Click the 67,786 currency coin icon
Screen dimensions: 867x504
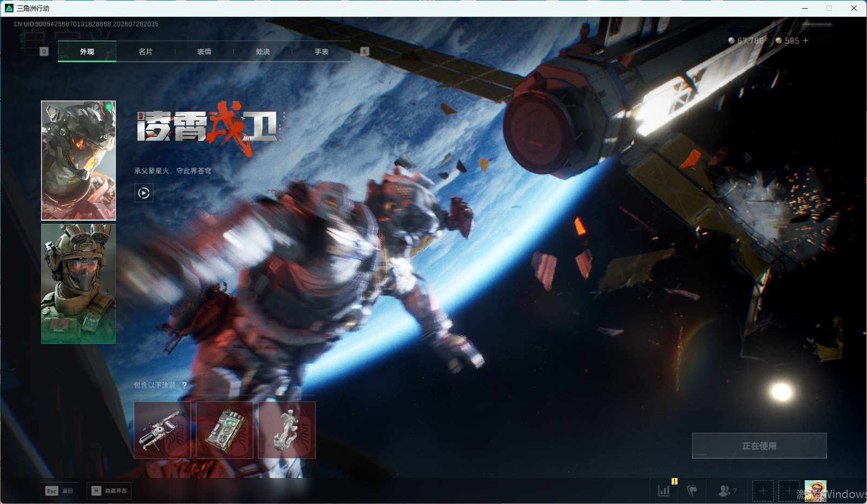(732, 41)
